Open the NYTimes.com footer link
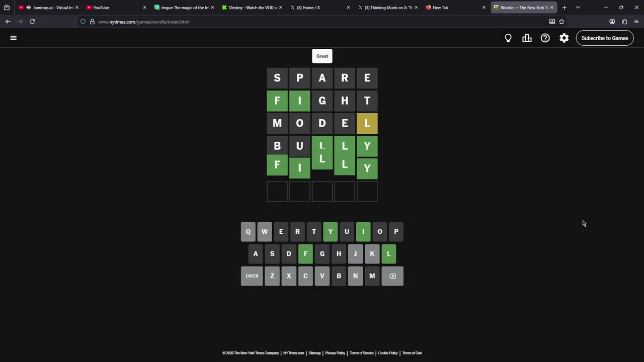The width and height of the screenshot is (644, 362). tap(294, 353)
